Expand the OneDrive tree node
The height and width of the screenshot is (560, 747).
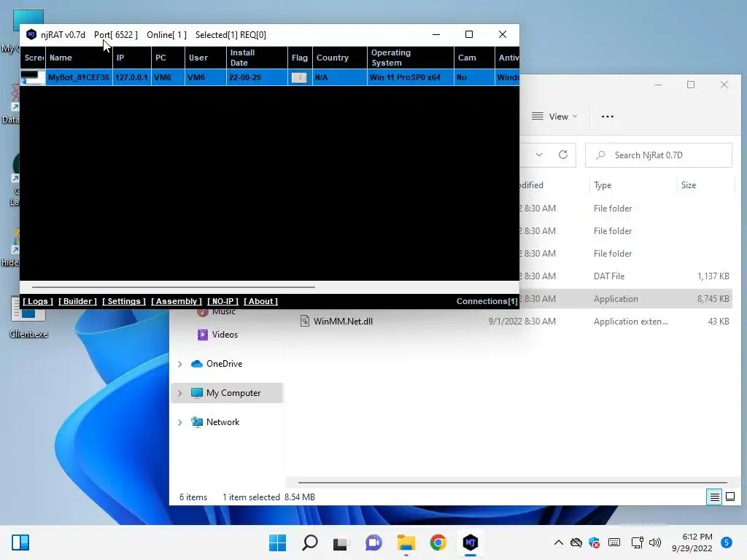[180, 365]
